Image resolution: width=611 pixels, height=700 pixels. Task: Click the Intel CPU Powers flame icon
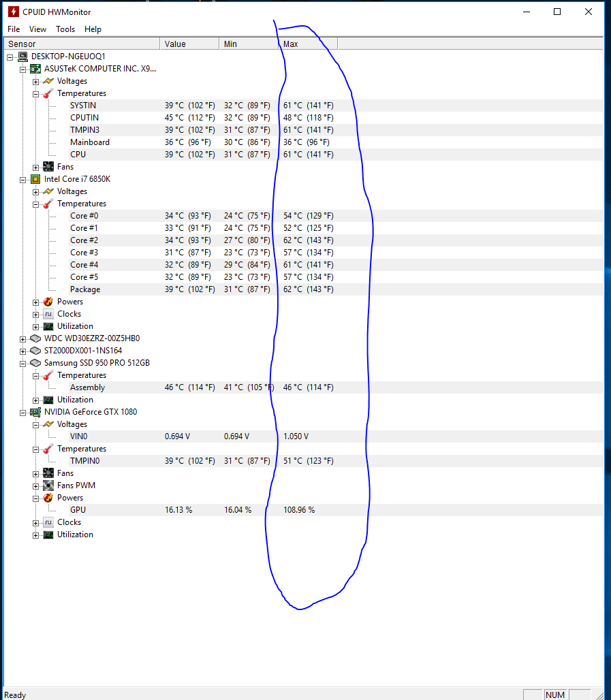pyautogui.click(x=48, y=302)
